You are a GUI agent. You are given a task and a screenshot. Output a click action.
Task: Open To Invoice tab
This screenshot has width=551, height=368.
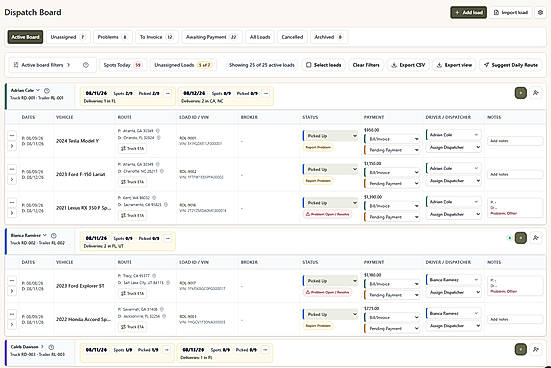coord(157,37)
